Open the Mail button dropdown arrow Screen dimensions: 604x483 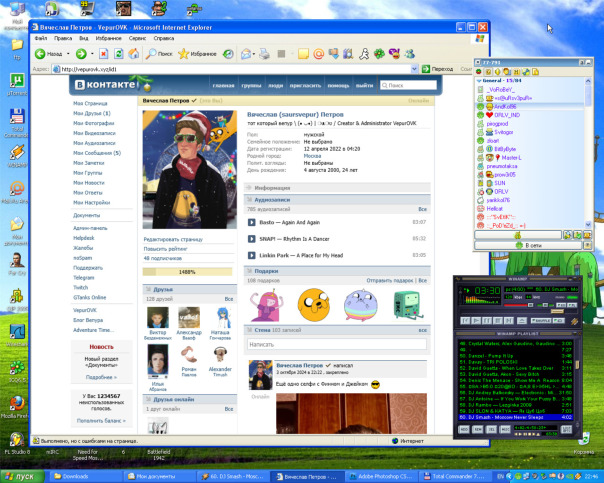254,54
